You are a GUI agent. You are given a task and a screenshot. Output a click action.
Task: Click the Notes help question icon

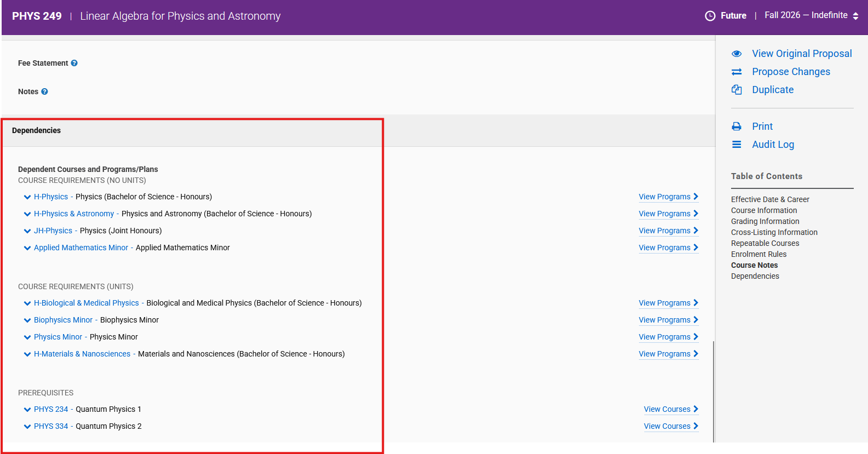tap(44, 91)
